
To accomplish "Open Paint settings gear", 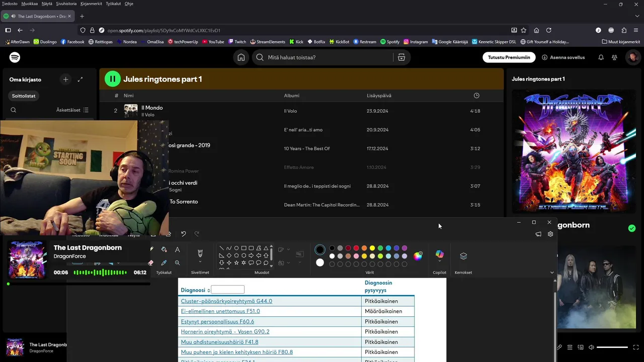I will pyautogui.click(x=550, y=234).
